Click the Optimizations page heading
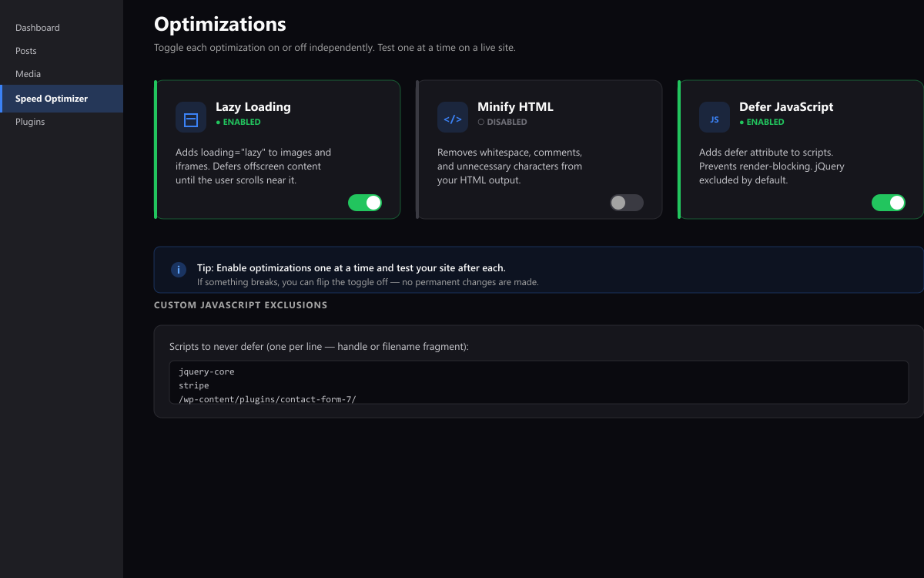The height and width of the screenshot is (578, 924). (x=220, y=24)
